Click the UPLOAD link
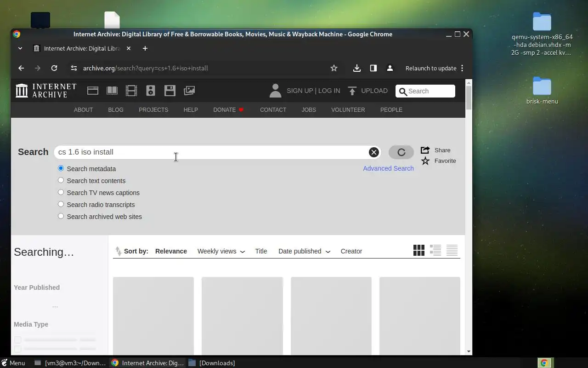Viewport: 588px width, 368px height. click(374, 91)
